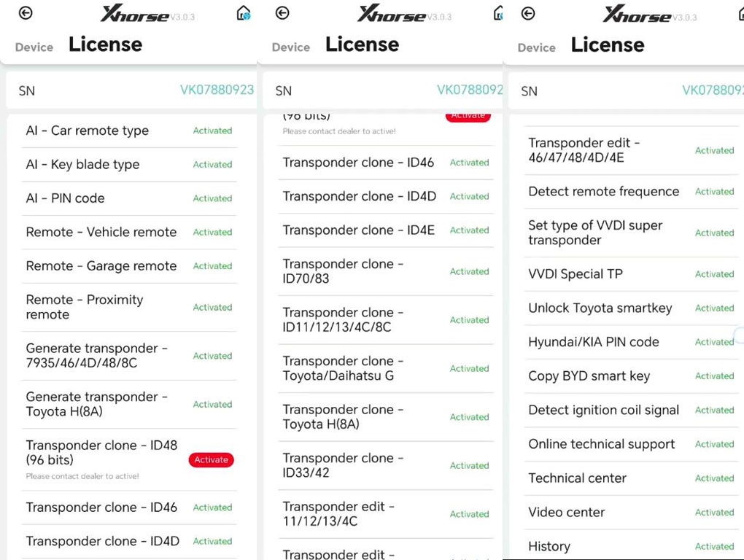Tap the back arrow in the right screenshot
The height and width of the screenshot is (560, 744).
[528, 14]
